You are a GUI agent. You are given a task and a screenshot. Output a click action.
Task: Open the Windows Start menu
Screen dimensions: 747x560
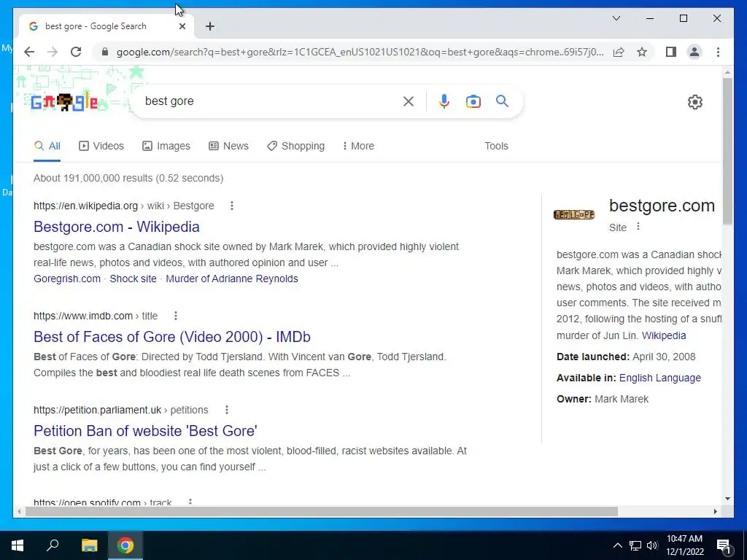click(x=18, y=545)
